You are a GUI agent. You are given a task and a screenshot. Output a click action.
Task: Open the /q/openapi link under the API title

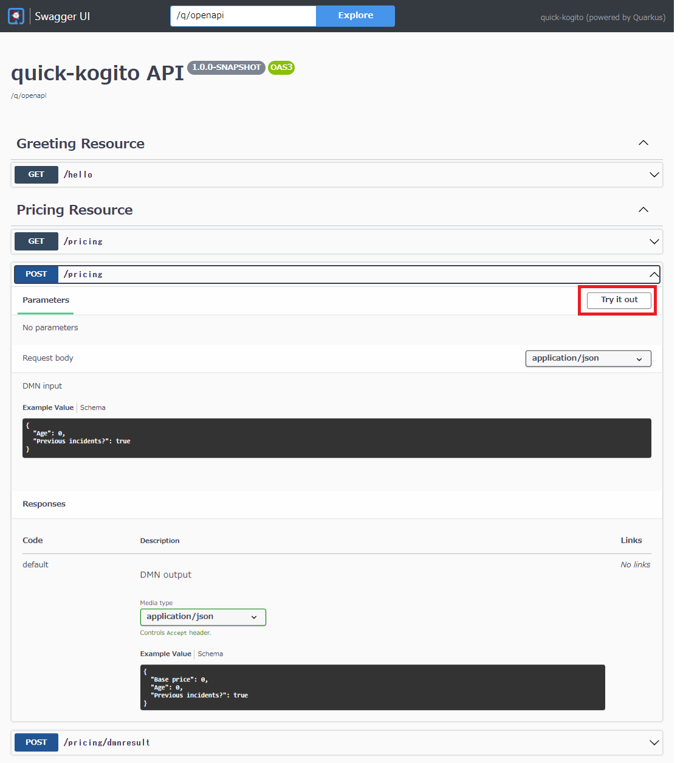29,95
